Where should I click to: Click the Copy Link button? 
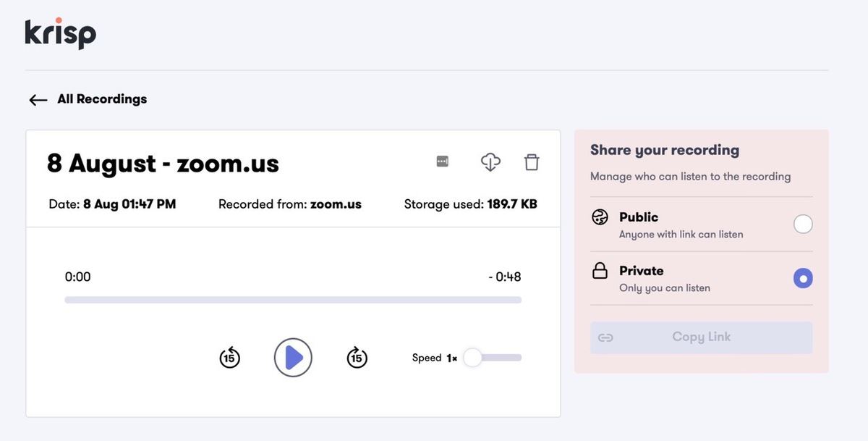click(x=701, y=337)
